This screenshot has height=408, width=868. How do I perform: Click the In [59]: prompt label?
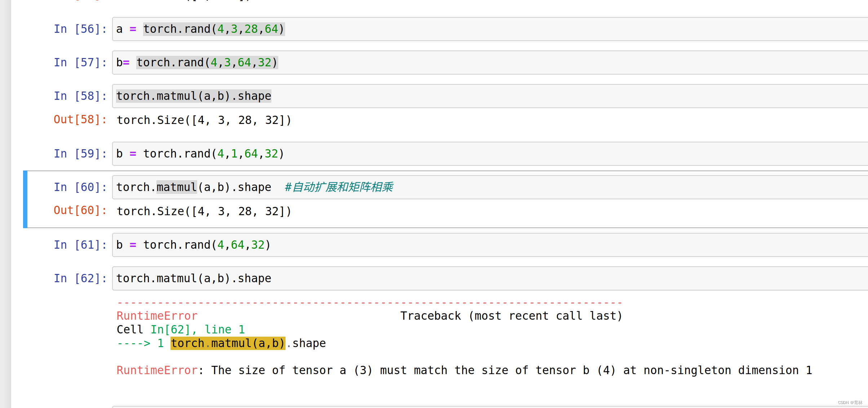(80, 154)
